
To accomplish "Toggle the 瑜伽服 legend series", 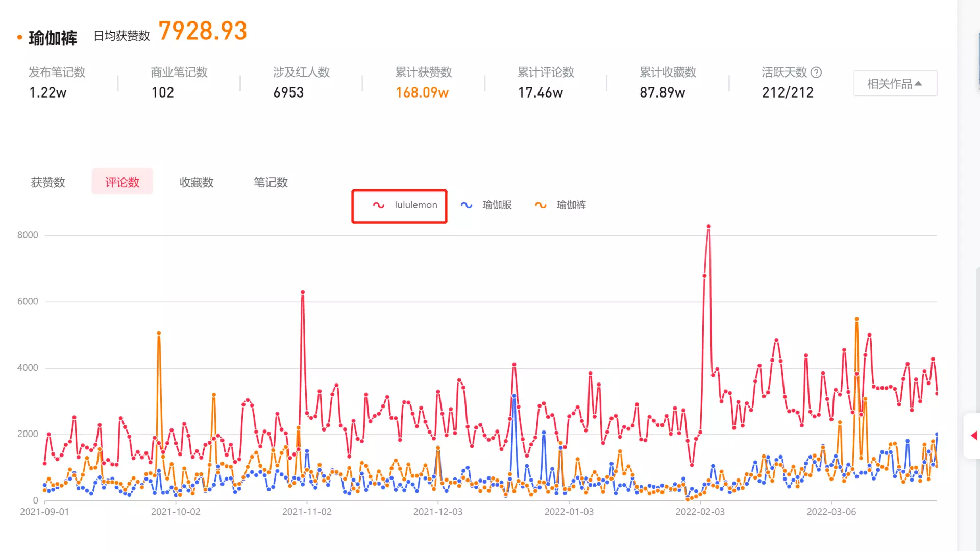I will click(486, 205).
